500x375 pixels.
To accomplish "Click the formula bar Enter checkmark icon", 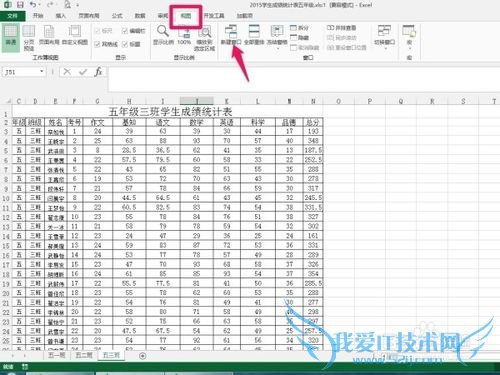I will (83, 72).
